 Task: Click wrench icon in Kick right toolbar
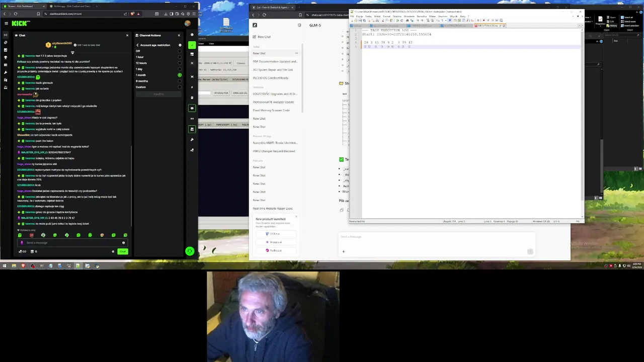(192, 139)
